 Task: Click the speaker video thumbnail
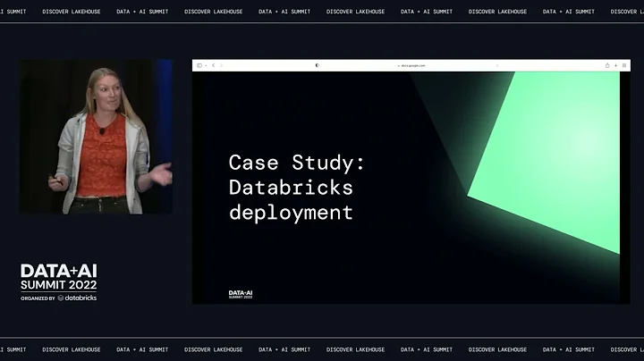pyautogui.click(x=96, y=137)
